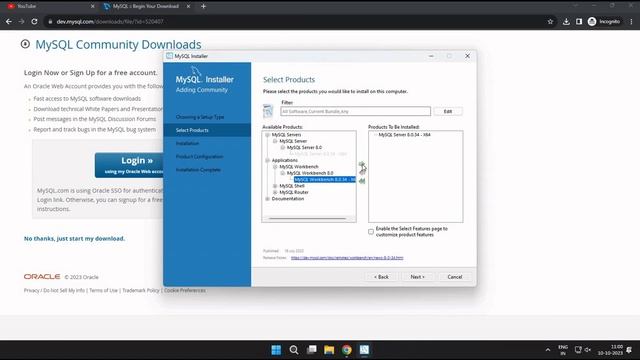Go to Installation Complete step

[x=198, y=169]
